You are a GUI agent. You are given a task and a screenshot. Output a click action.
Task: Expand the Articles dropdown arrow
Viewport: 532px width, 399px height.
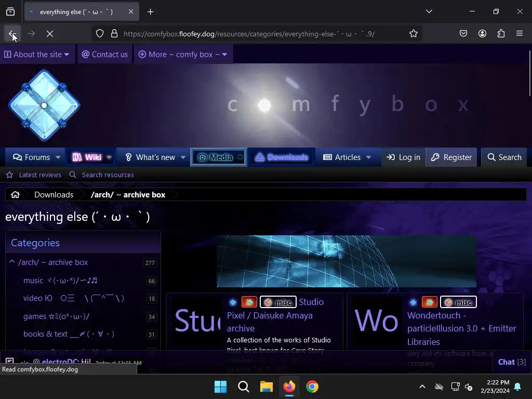click(x=369, y=157)
